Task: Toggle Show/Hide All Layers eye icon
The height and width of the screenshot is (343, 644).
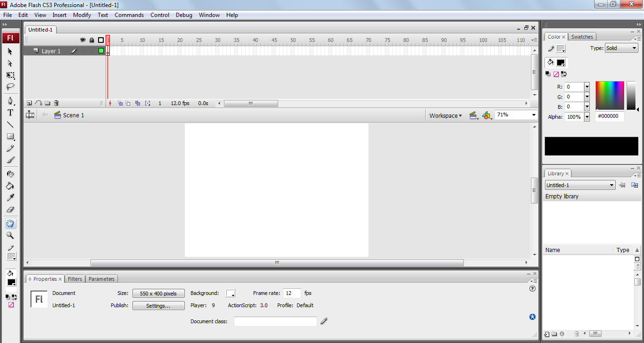Action: [83, 41]
